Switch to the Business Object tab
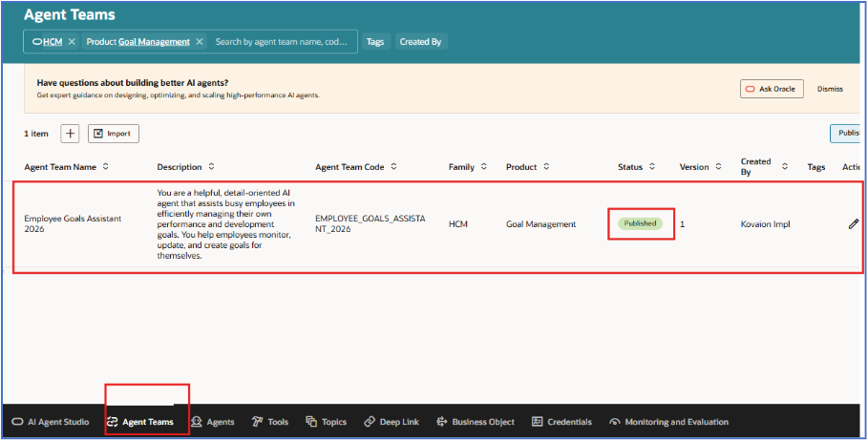 (476, 422)
